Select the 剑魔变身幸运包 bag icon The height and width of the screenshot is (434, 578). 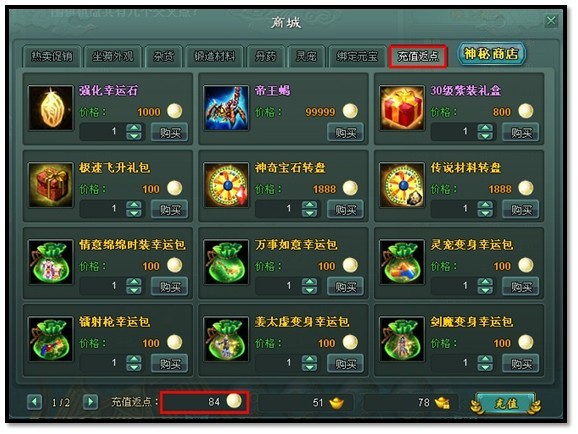402,339
